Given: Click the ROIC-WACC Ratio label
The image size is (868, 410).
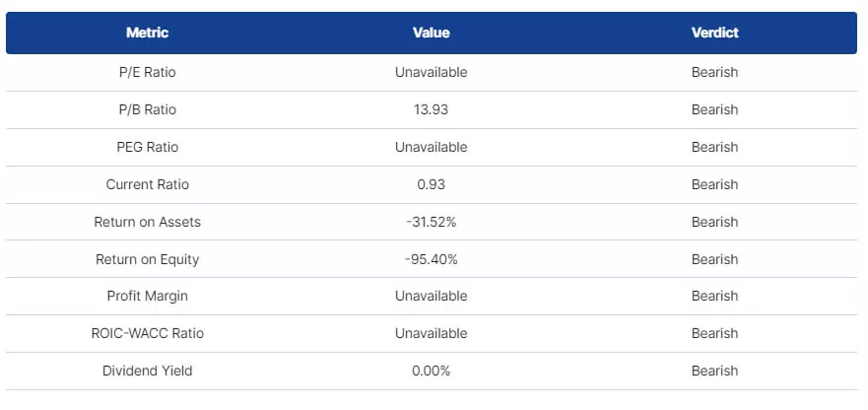Looking at the screenshot, I should tap(147, 333).
